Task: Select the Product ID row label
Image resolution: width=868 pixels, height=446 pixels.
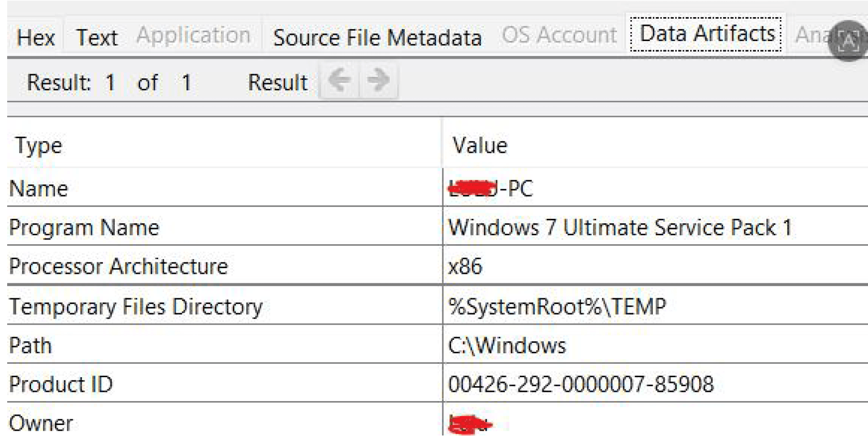Action: point(61,384)
